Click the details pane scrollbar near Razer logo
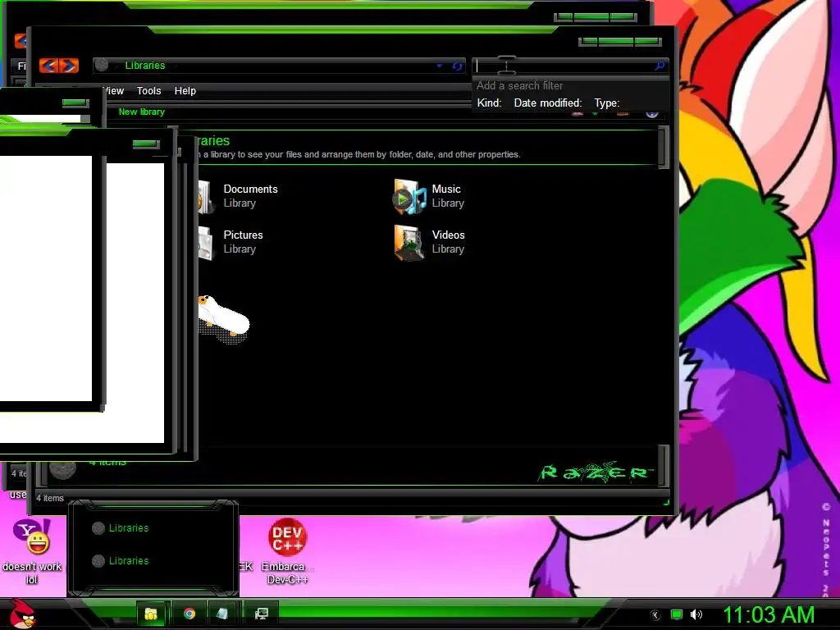840x630 pixels. pos(663,465)
